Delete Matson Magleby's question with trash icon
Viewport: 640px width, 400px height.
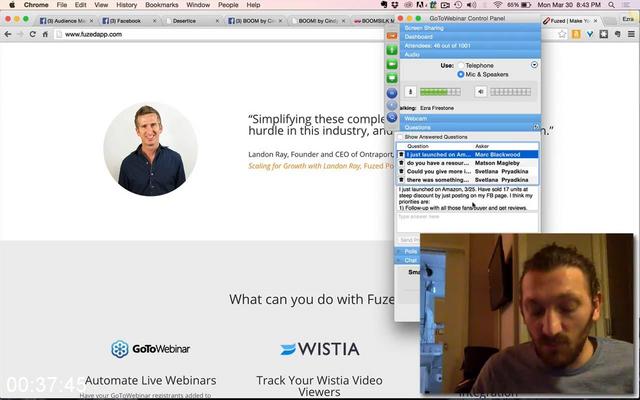401,163
